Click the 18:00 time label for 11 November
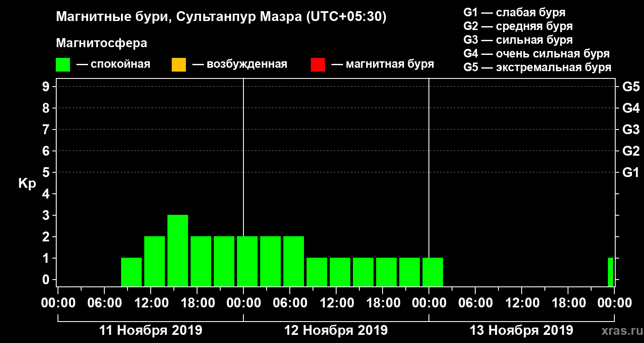The image size is (644, 343). tap(197, 303)
